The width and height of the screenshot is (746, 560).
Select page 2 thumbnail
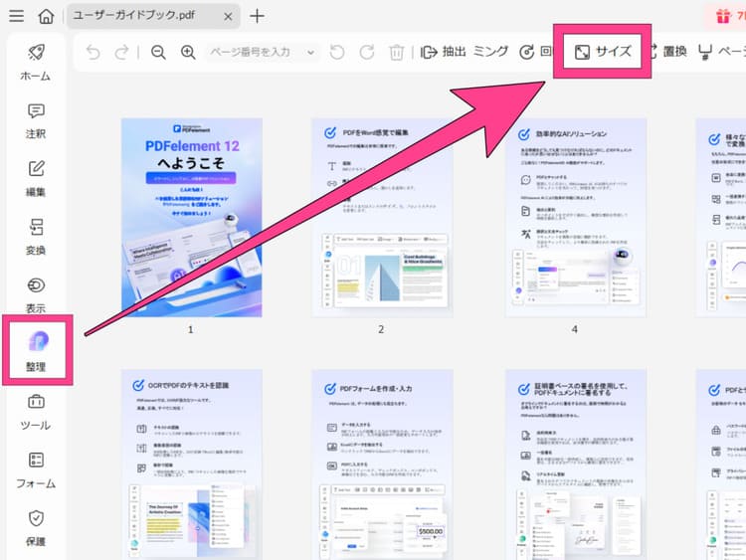(x=382, y=218)
